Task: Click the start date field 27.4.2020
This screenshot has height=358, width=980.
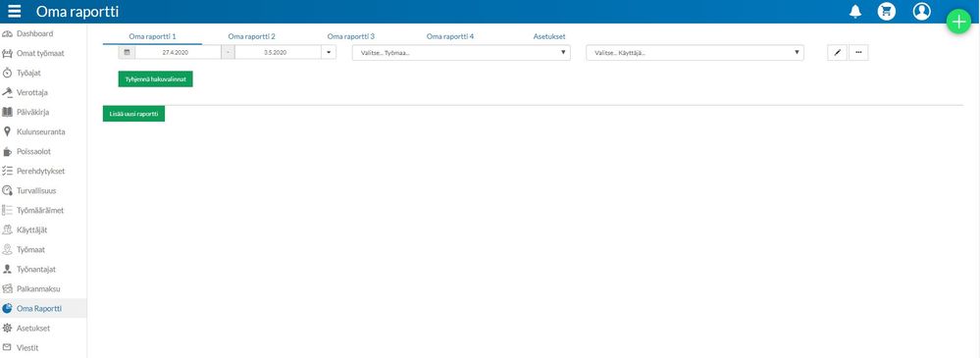Action: click(178, 53)
